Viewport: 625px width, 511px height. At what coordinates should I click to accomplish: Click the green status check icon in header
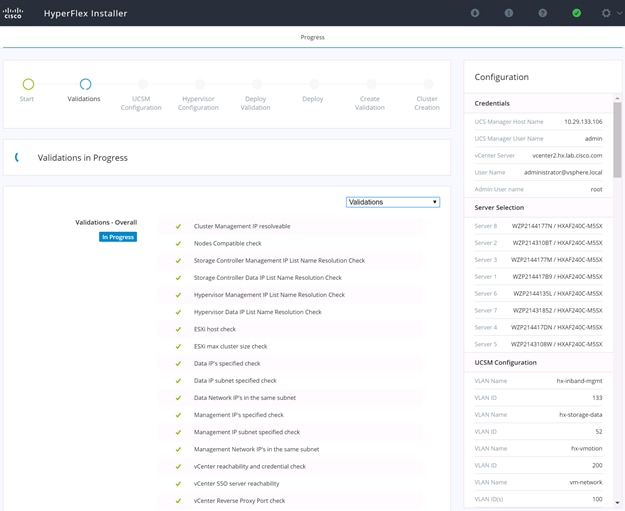tap(576, 13)
